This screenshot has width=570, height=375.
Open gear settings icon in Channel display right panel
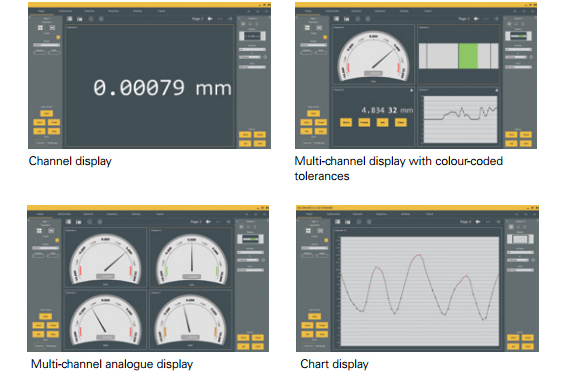pos(243,24)
